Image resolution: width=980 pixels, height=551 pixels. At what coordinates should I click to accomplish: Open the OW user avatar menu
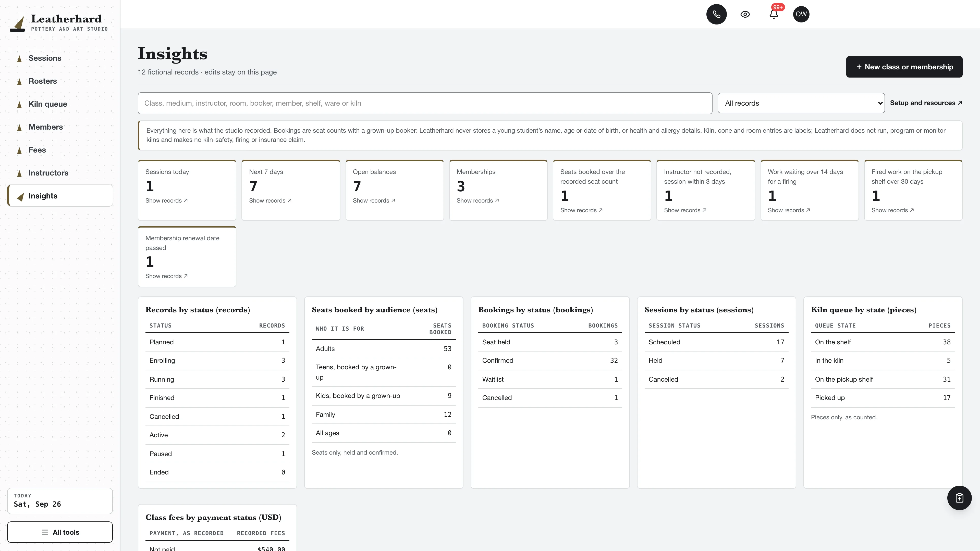pos(801,14)
